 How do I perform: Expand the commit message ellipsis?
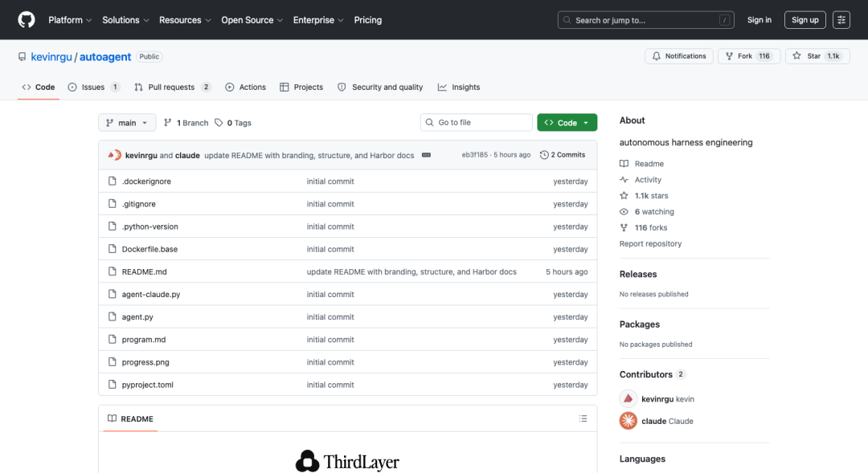426,154
